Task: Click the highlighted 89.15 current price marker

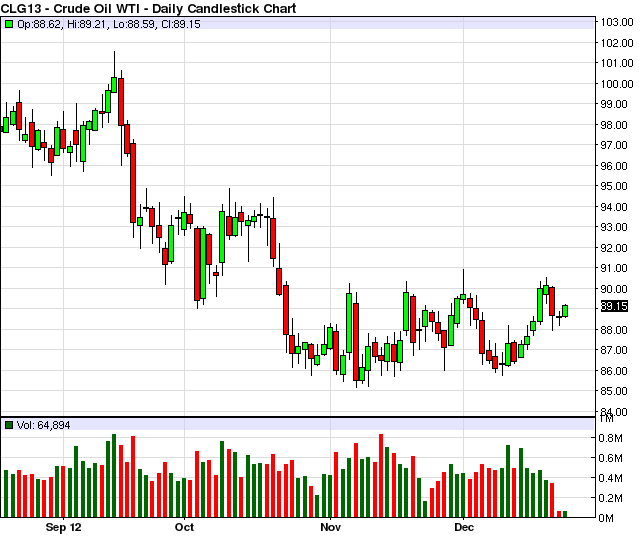Action: pos(614,306)
